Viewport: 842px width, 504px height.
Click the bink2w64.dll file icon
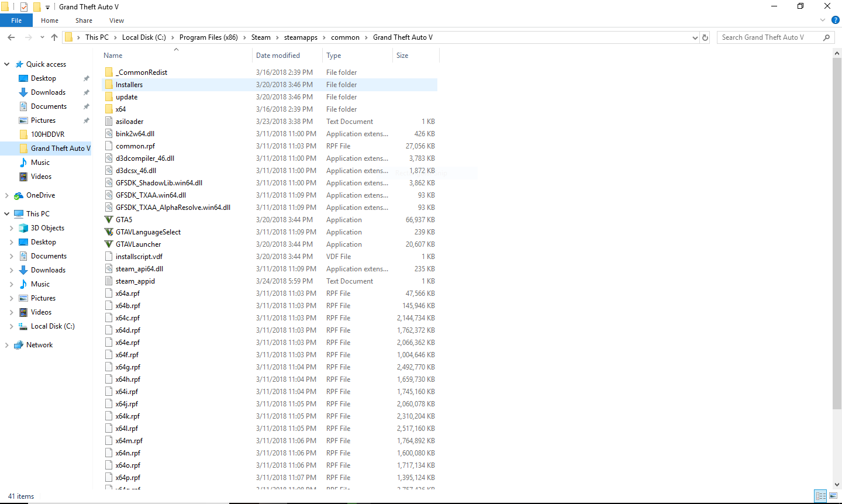(x=109, y=134)
